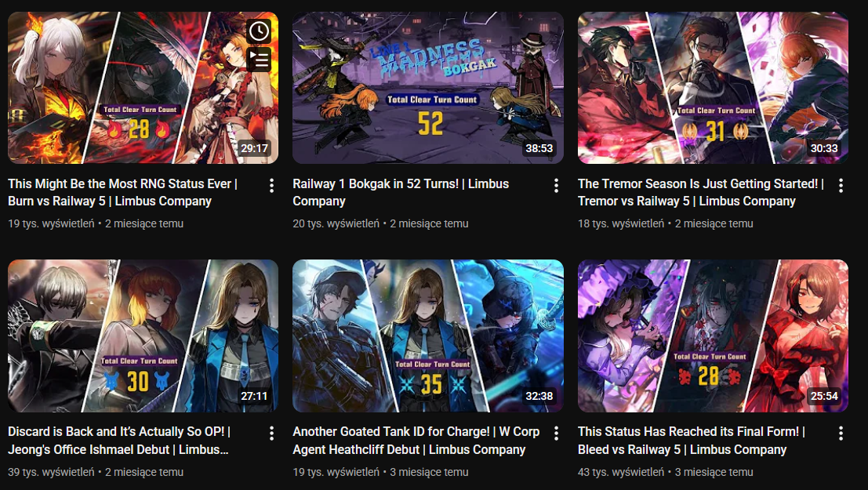The width and height of the screenshot is (868, 490).
Task: Click title 'Discard is Back and It's Actually So OP!'
Action: click(x=116, y=432)
